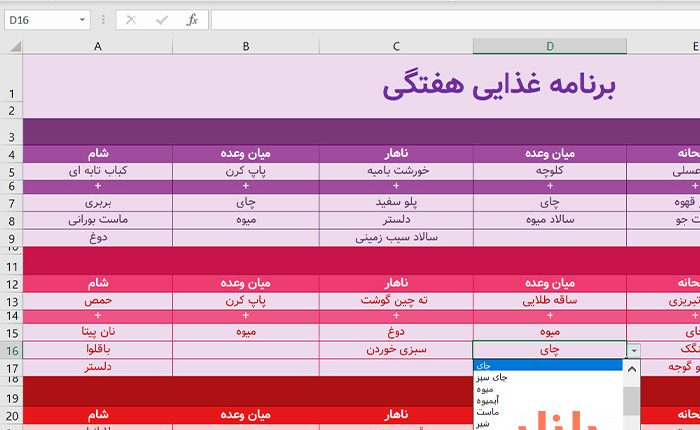Click دوغ cell in row 15
Viewport: 700px width, 430px height.
(x=396, y=332)
